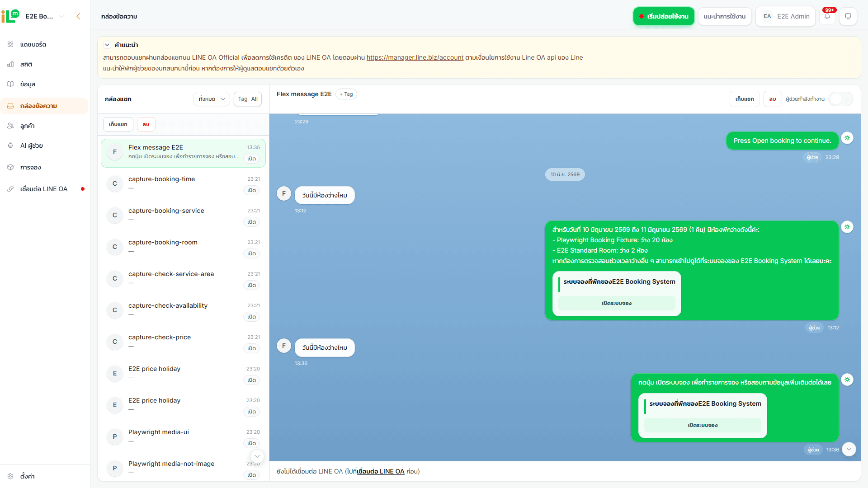Click the gear icon beside the room availability reply
Viewport: 868px width, 488px height.
(847, 227)
